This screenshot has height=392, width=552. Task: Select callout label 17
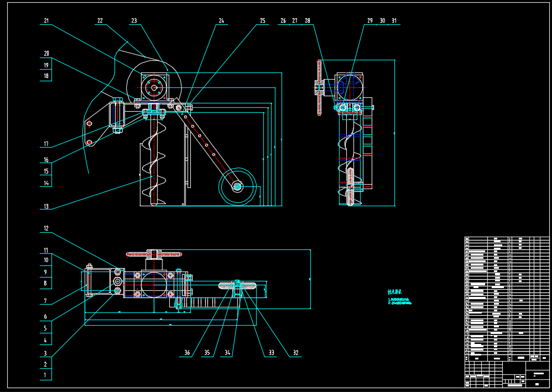point(46,145)
